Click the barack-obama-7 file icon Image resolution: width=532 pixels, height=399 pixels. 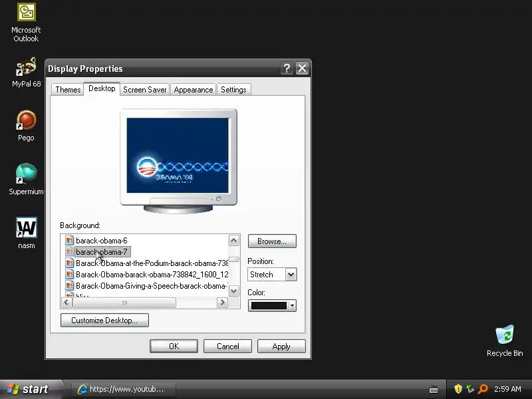click(69, 251)
